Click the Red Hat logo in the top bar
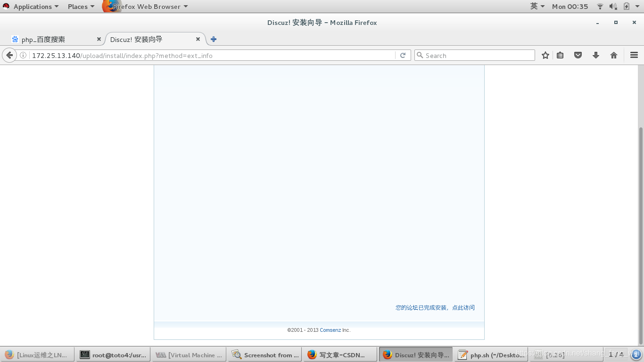This screenshot has width=644, height=362. click(x=6, y=6)
